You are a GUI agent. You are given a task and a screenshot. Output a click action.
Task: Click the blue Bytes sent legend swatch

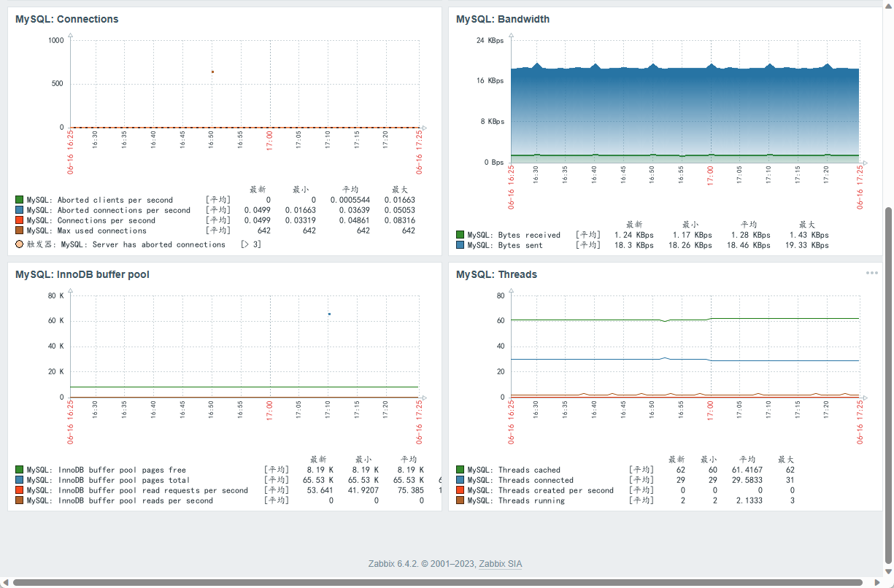[461, 245]
